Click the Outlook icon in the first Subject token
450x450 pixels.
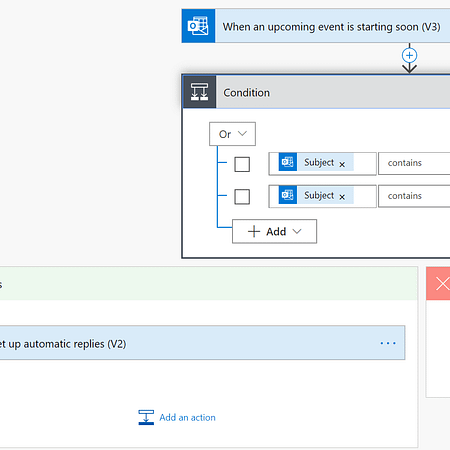tap(288, 162)
